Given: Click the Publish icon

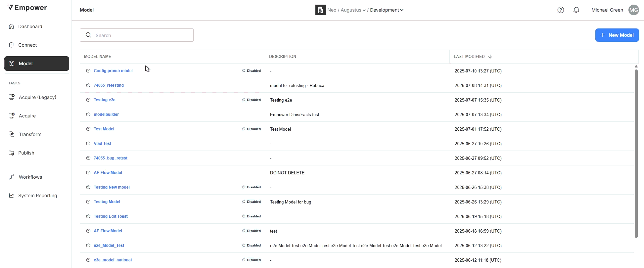Looking at the screenshot, I should pyautogui.click(x=12, y=153).
